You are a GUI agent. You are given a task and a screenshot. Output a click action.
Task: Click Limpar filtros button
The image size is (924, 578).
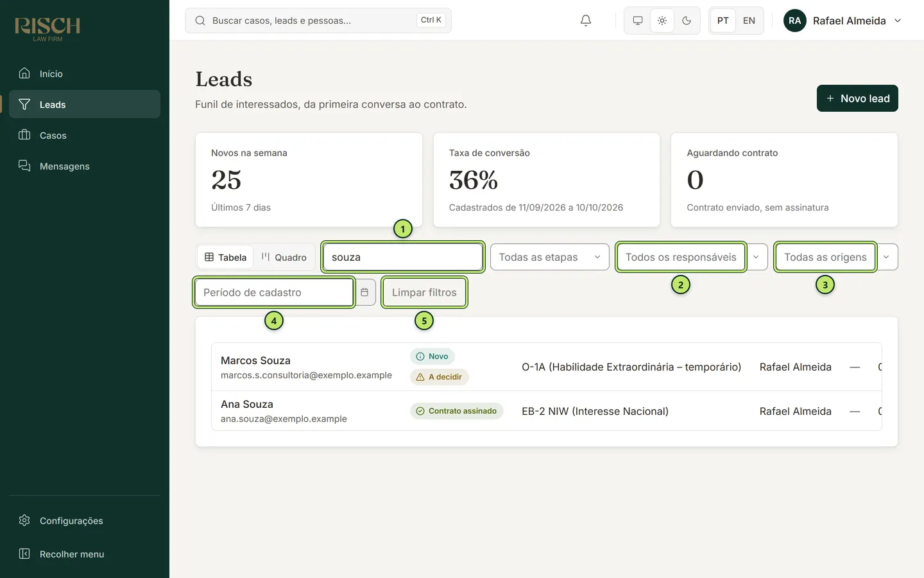point(424,292)
